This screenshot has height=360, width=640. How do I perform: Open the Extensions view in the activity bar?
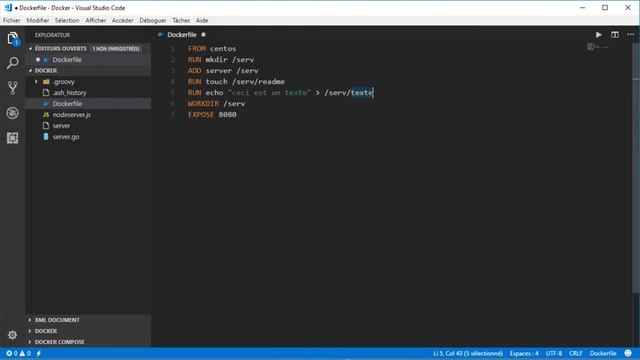coord(13,138)
